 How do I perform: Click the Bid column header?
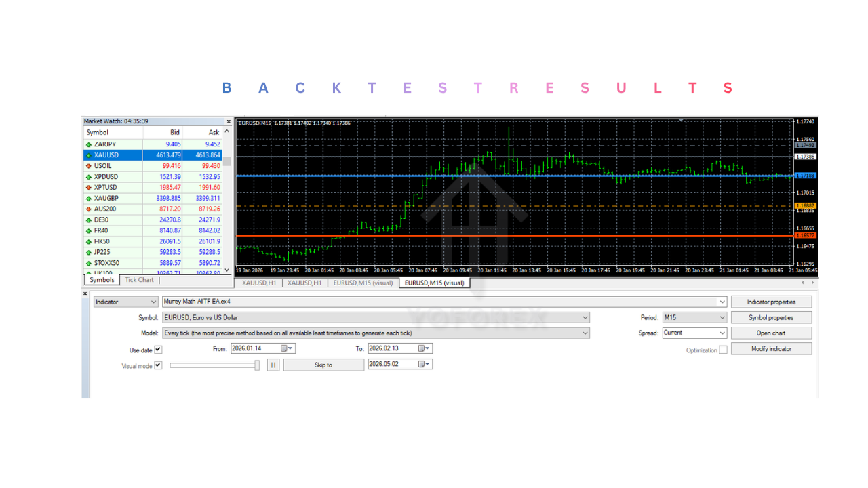pyautogui.click(x=163, y=132)
